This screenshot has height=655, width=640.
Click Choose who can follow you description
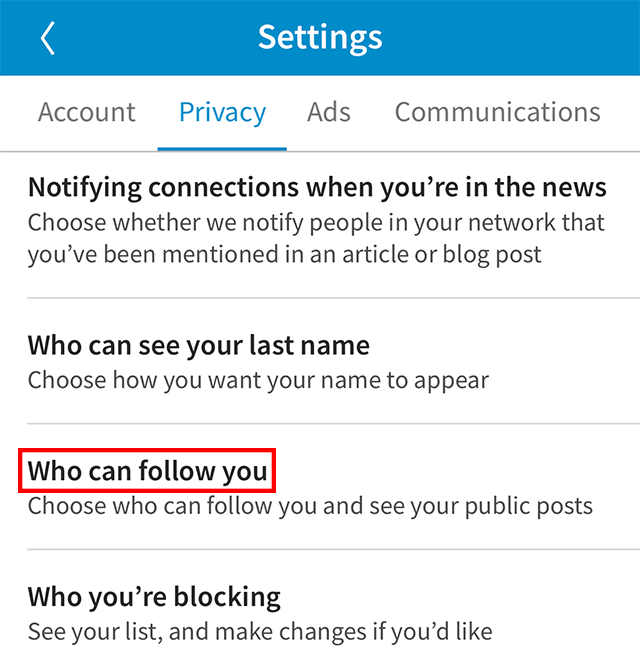pos(310,507)
